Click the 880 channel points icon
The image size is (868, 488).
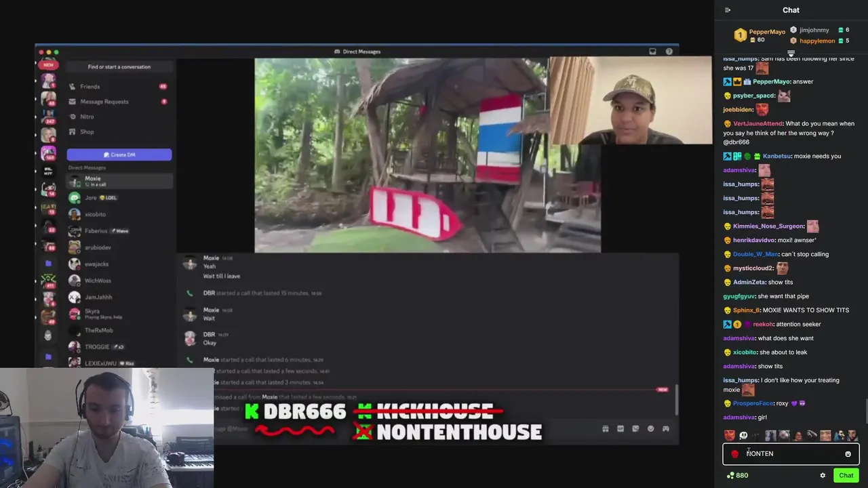[730, 475]
